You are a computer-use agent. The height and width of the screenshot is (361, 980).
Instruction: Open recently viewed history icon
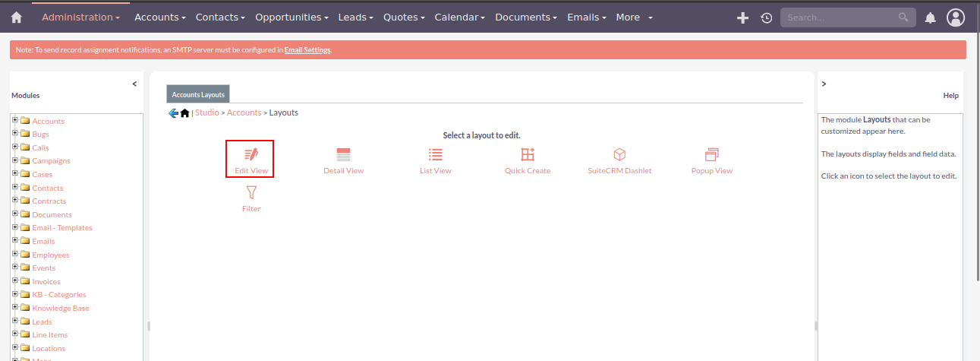point(767,17)
